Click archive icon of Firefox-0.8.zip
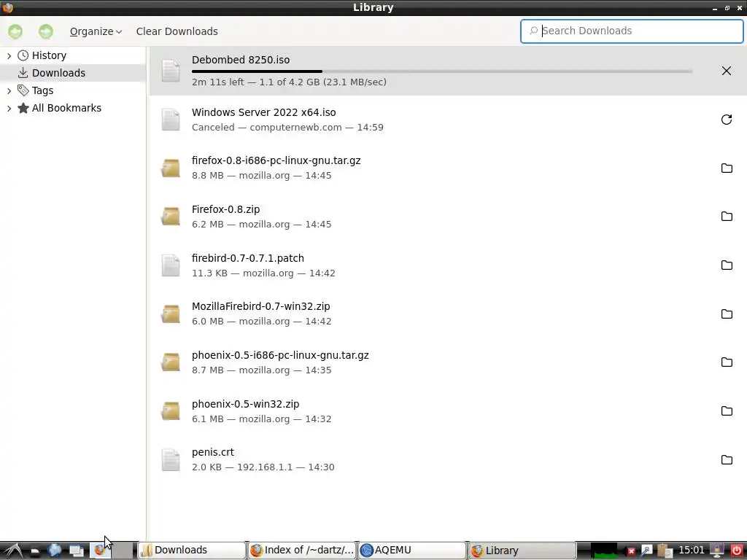747x560 pixels. click(x=171, y=217)
